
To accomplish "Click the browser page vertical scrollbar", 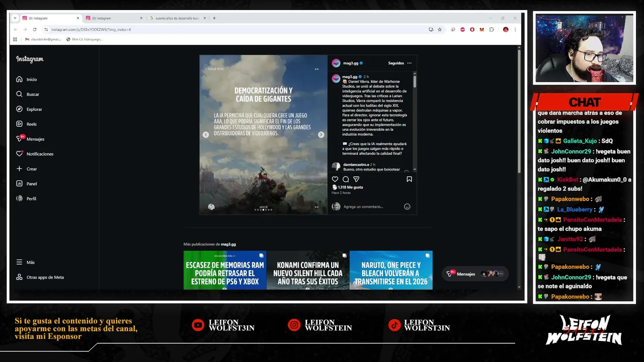I will coord(519,111).
